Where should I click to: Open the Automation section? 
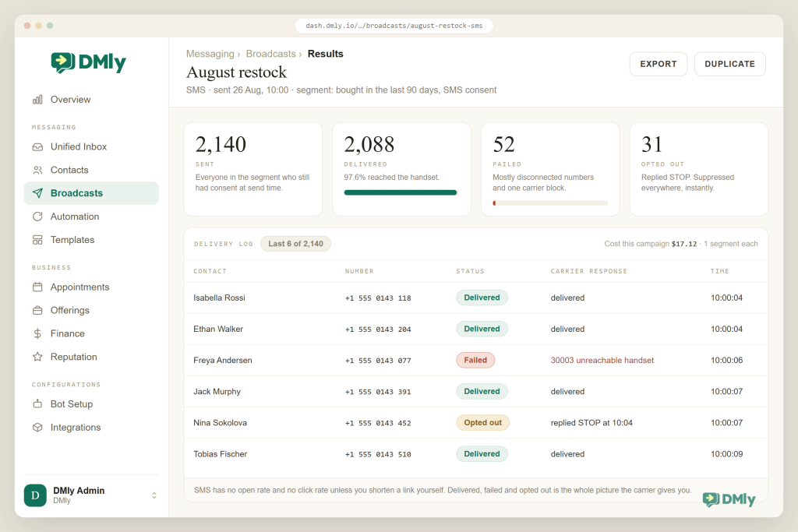tap(92, 217)
